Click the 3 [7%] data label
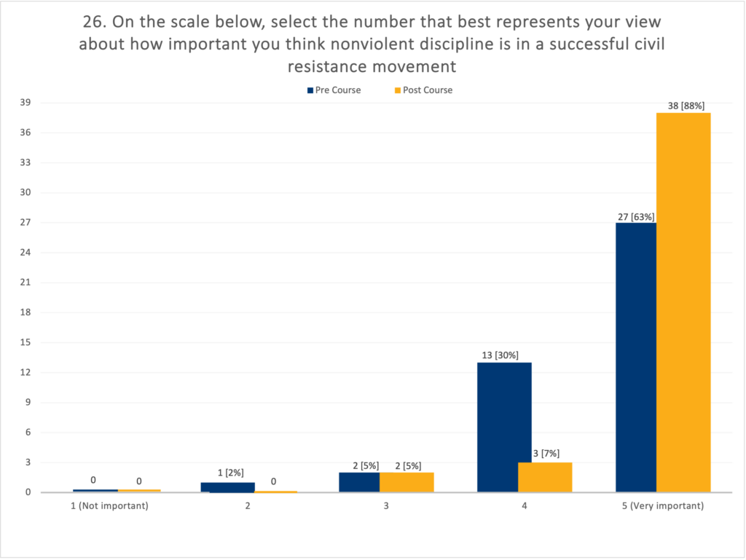This screenshot has width=746, height=560. click(546, 454)
